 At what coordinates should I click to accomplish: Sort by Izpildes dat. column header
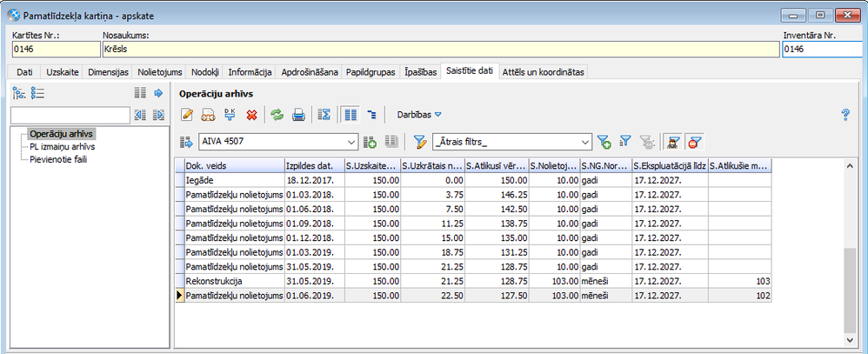click(x=314, y=165)
